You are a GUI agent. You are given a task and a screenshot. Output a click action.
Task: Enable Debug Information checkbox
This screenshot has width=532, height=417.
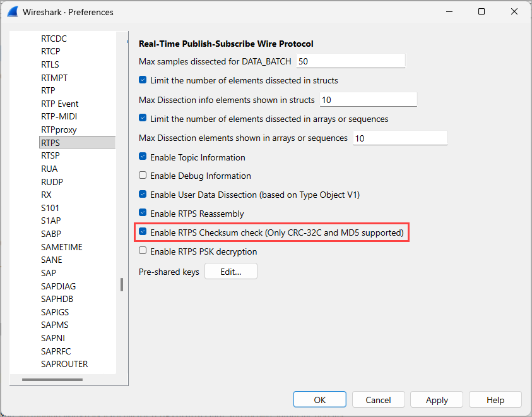tap(143, 175)
